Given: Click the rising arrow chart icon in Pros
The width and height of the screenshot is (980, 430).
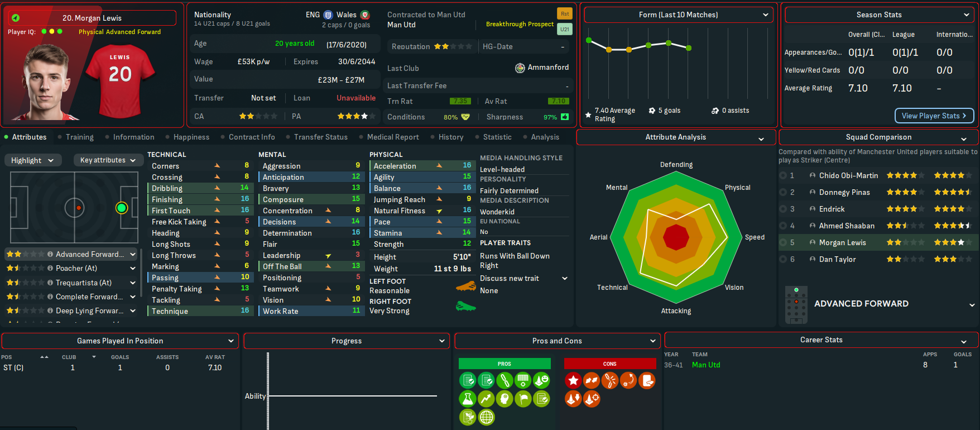Looking at the screenshot, I should coord(486,399).
